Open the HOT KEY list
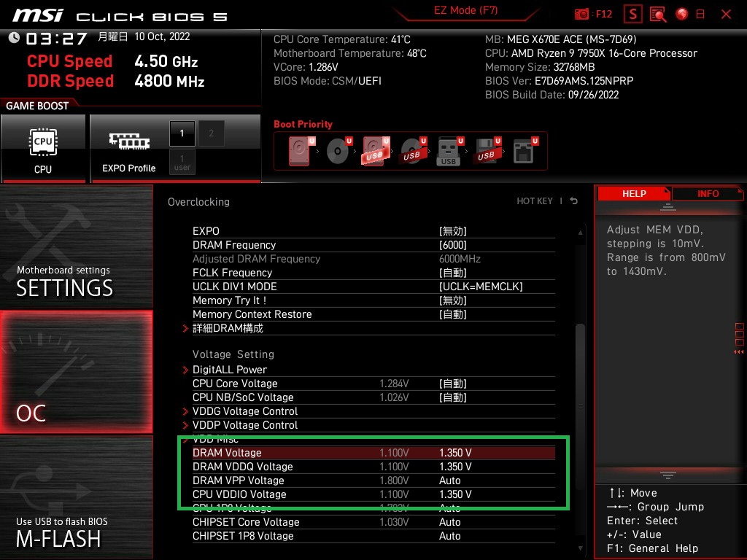This screenshot has width=747, height=560. [x=535, y=201]
